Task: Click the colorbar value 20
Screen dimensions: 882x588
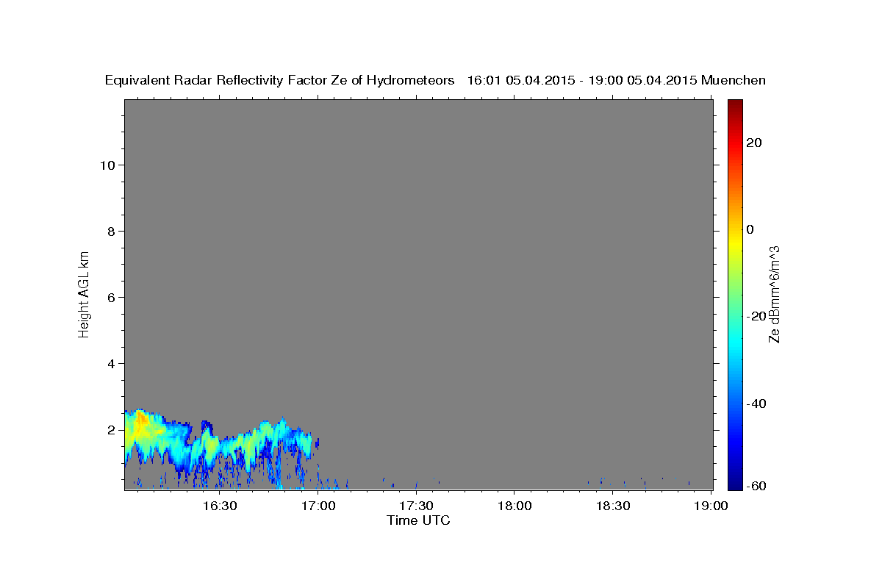Action: point(753,143)
